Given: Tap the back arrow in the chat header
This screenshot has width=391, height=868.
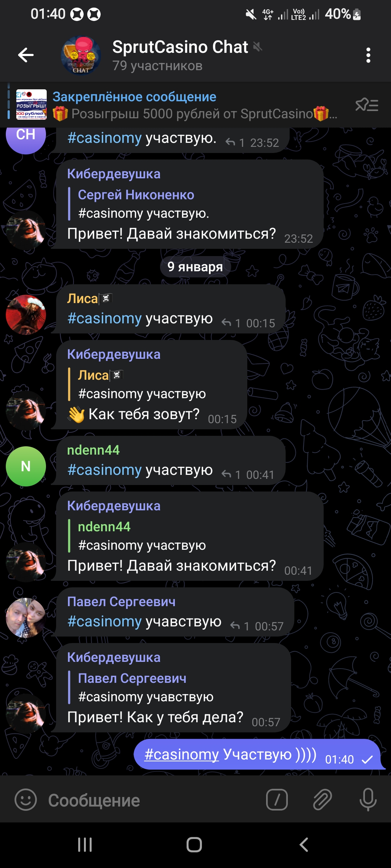Looking at the screenshot, I should coord(26,55).
